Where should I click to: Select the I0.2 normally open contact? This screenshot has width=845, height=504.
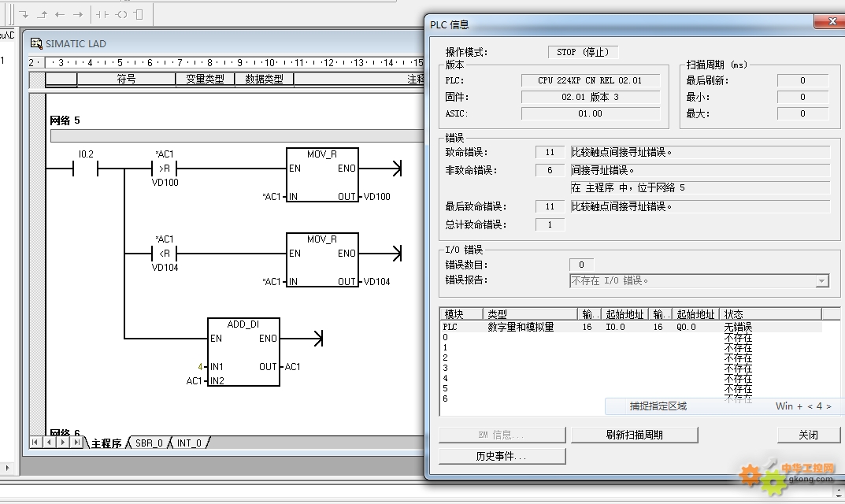(x=85, y=169)
